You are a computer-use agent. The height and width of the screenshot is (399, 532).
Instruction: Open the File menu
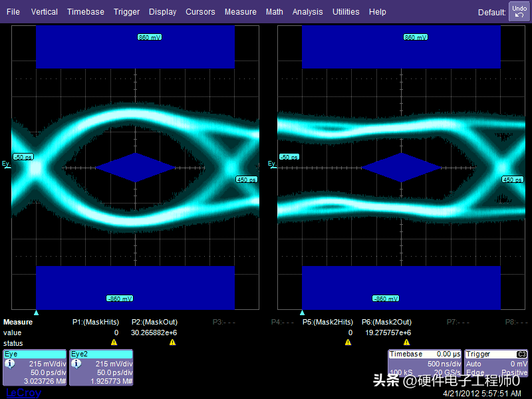[x=13, y=12]
